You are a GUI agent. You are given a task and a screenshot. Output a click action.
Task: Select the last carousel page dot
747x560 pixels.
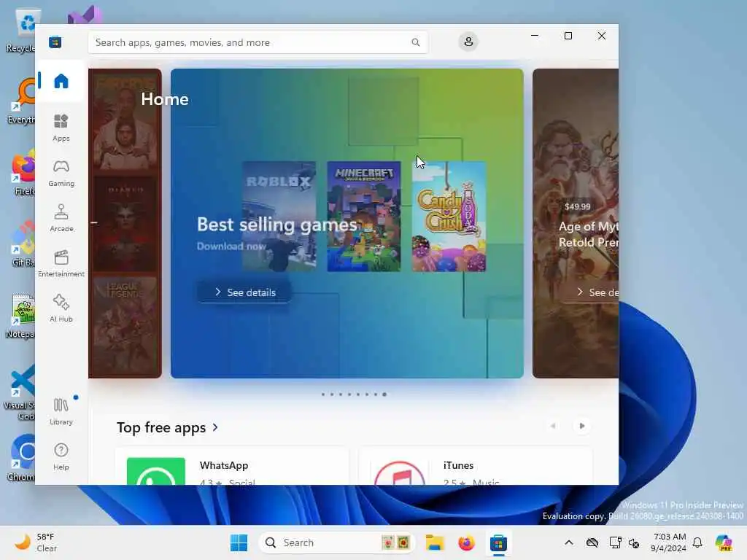click(384, 394)
